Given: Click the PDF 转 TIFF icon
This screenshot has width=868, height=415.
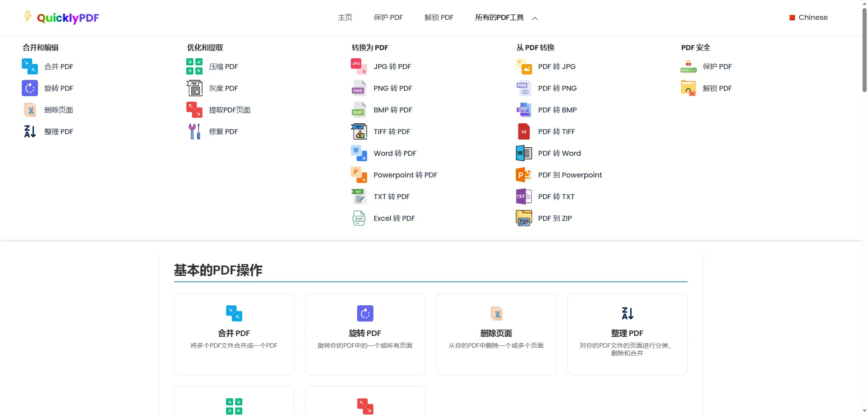Looking at the screenshot, I should (524, 131).
